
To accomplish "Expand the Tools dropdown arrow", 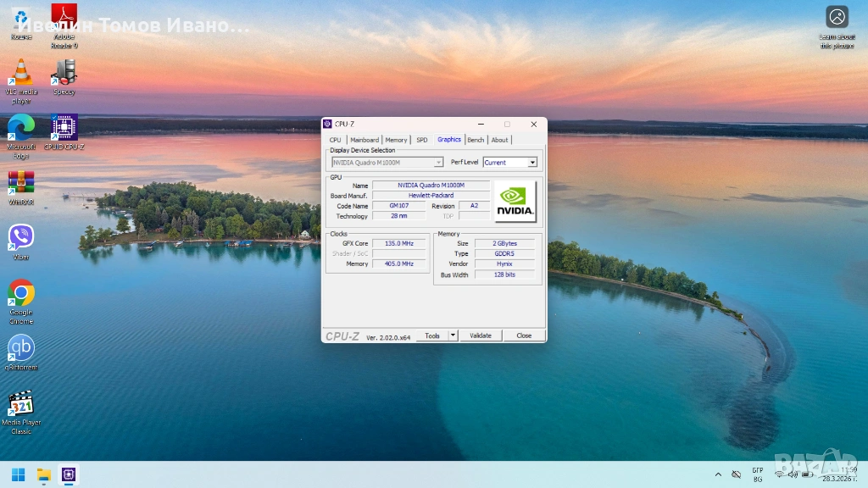I will 453,335.
